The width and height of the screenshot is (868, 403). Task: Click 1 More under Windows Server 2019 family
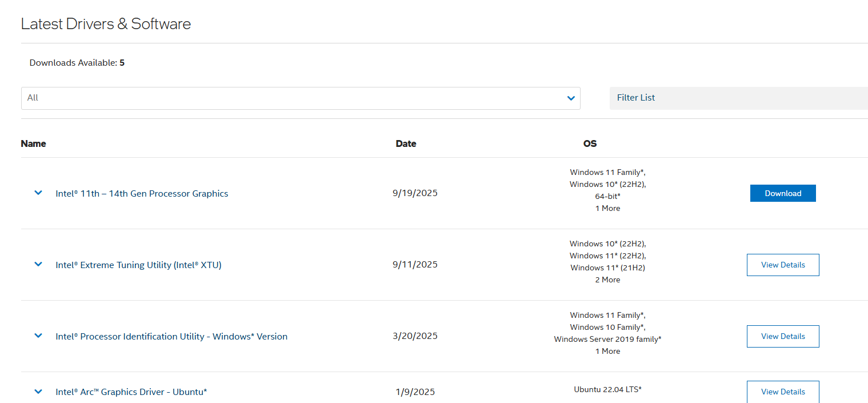pyautogui.click(x=607, y=352)
